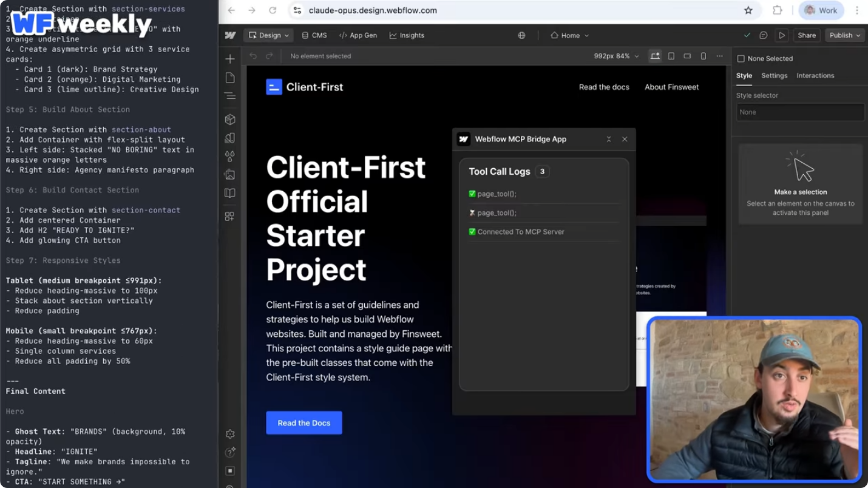Open the Variables panel icon

(x=230, y=138)
